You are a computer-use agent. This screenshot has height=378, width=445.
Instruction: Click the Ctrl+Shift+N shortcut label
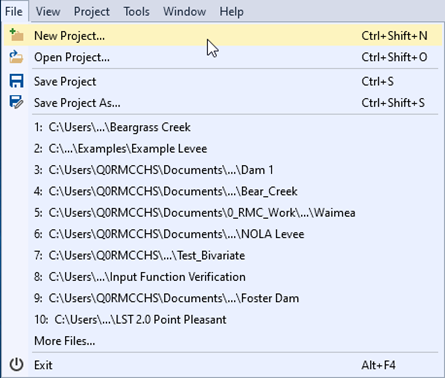pyautogui.click(x=394, y=35)
